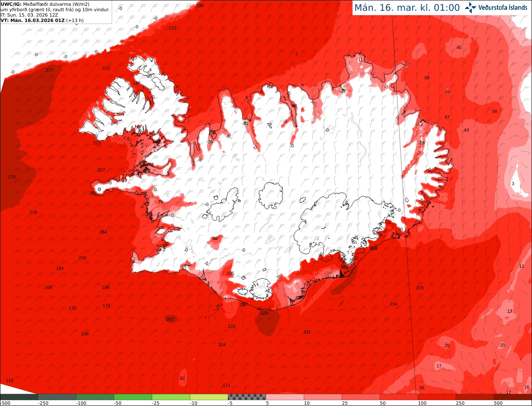This screenshot has width=532, height=406.
Task: Click the map value 277 in the northwest sea
Action: 49,70
